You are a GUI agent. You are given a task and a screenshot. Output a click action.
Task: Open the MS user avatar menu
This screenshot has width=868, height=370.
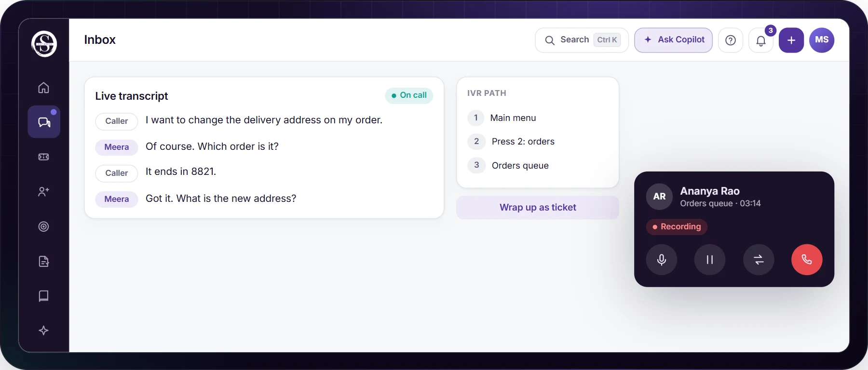pyautogui.click(x=822, y=40)
